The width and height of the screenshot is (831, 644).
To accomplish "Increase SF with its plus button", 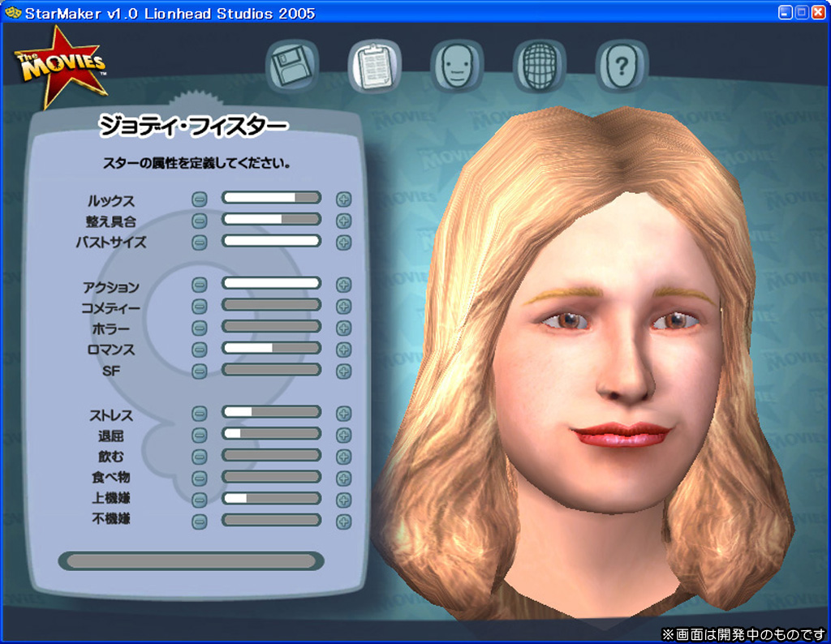I will 343,371.
